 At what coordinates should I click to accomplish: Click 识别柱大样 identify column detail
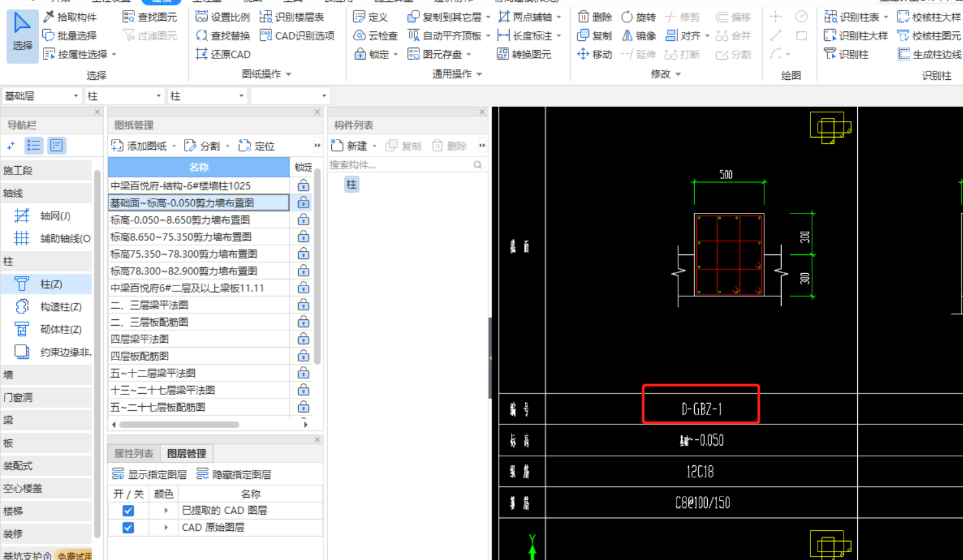(x=856, y=36)
